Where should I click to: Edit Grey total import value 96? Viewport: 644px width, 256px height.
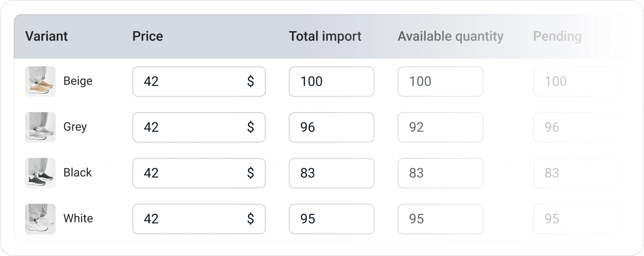tap(331, 127)
